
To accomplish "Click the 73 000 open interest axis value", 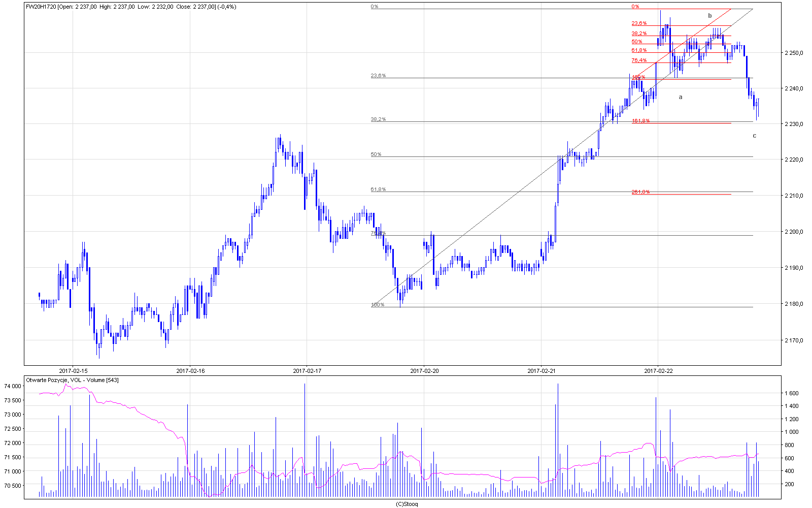I will [12, 415].
